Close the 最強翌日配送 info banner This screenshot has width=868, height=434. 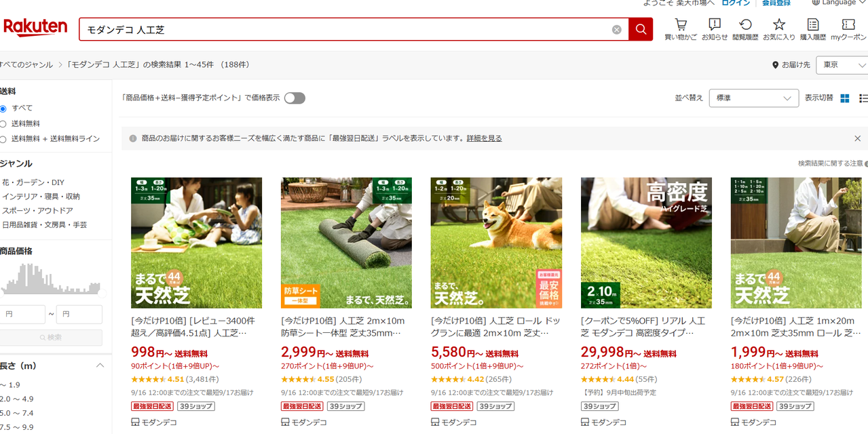point(857,138)
